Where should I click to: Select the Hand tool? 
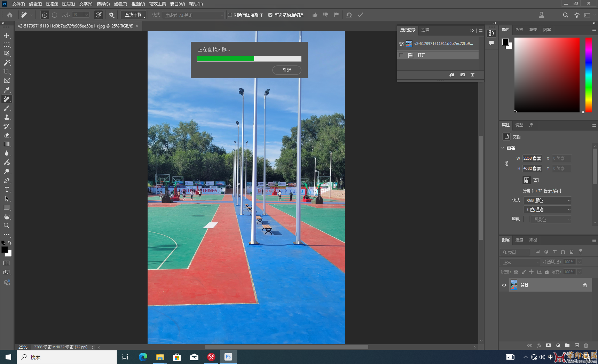[x=7, y=216]
